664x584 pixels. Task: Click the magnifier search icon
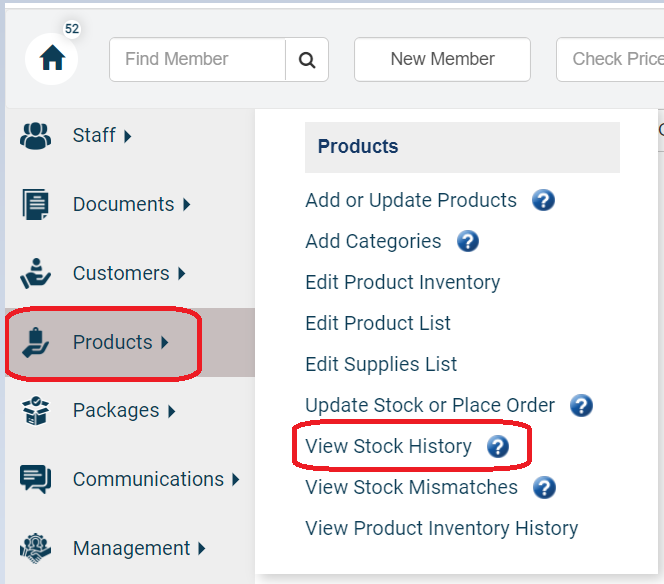click(x=307, y=59)
